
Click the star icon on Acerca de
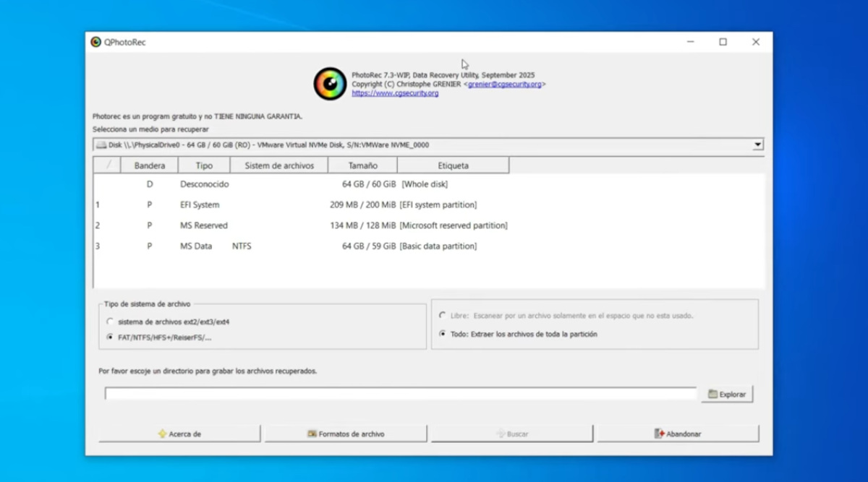(x=162, y=434)
